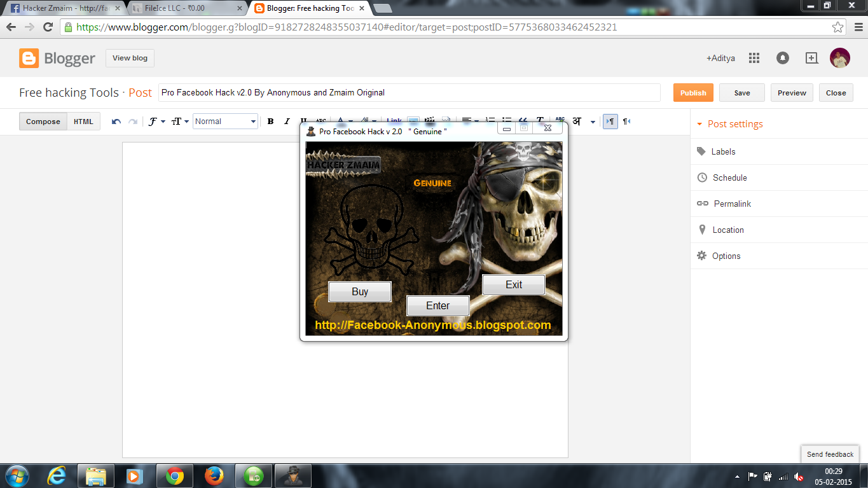Switch to Compose mode
868x488 pixels.
(x=43, y=122)
